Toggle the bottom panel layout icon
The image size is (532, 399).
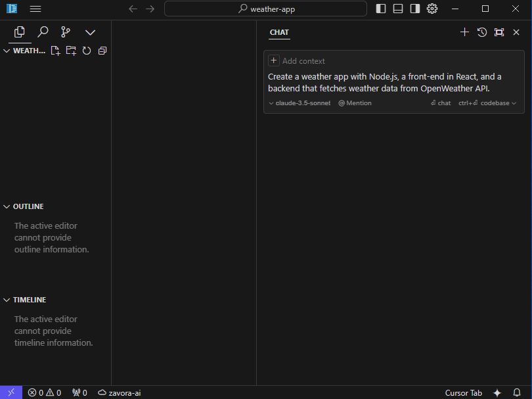click(397, 9)
